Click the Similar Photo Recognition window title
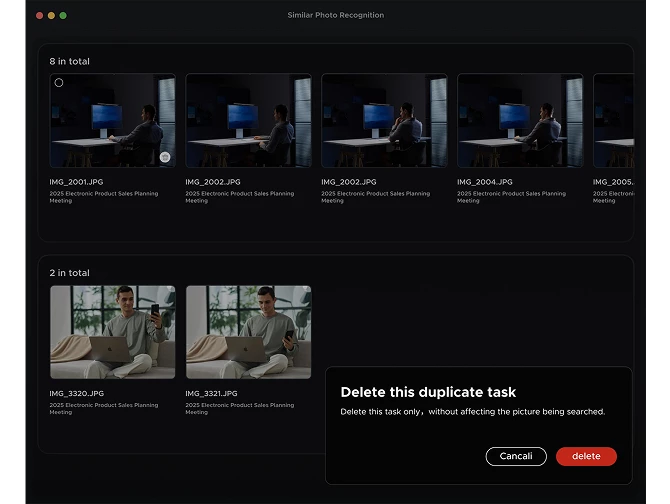The height and width of the screenshot is (504, 670). point(335,15)
